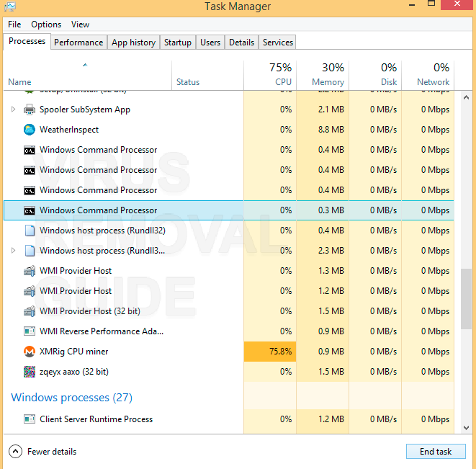Image resolution: width=476 pixels, height=469 pixels.
Task: Select the WMI Provider Host (32 bit) row
Action: click(228, 311)
